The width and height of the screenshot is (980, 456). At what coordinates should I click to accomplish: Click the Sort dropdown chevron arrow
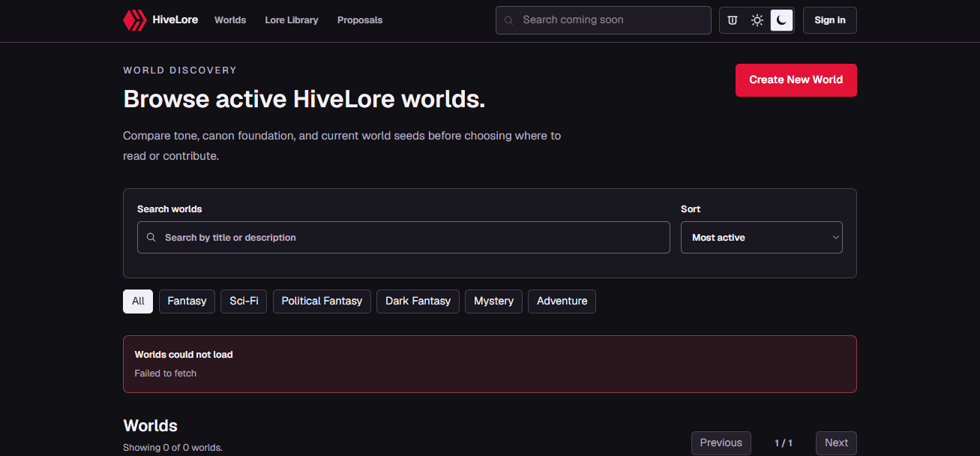(835, 238)
